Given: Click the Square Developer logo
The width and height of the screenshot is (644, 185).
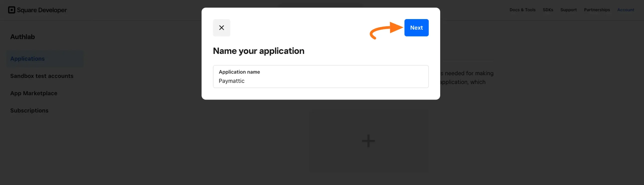Looking at the screenshot, I should coord(37,10).
